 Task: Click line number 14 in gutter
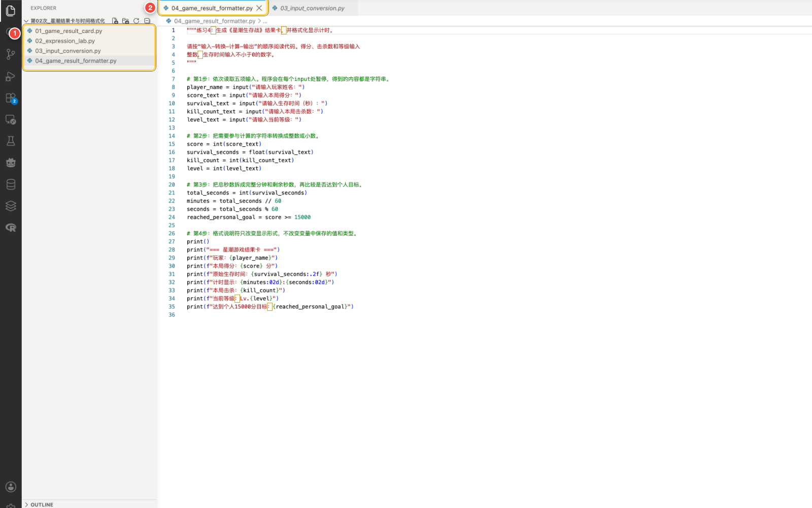[x=172, y=136]
